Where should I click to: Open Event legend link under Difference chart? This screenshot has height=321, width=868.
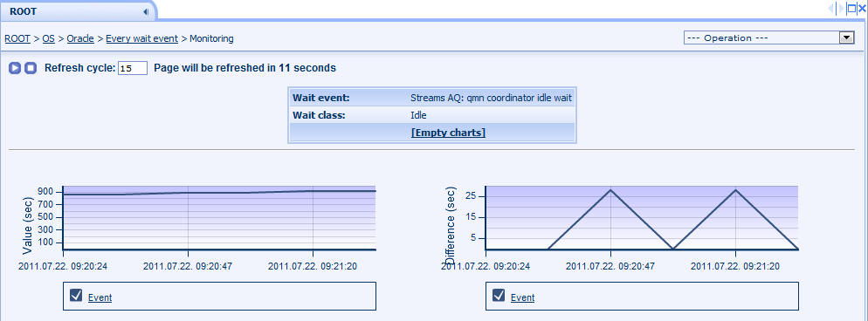click(522, 297)
